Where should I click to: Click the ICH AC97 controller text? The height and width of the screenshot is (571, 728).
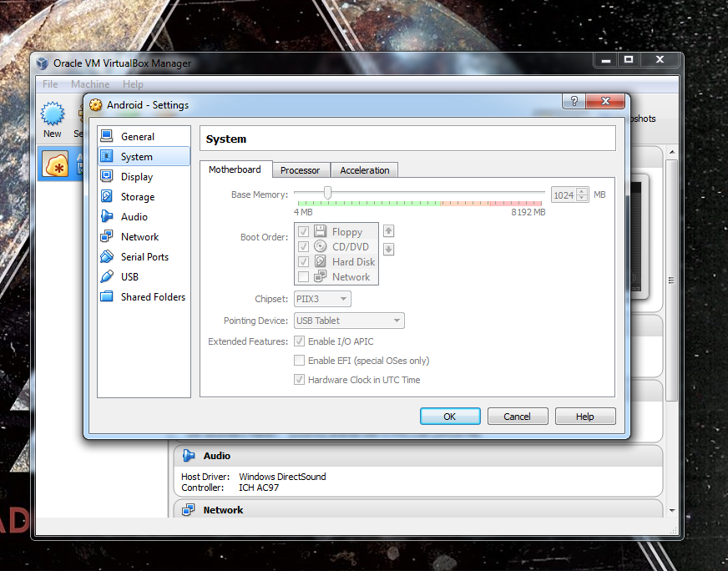coord(259,488)
